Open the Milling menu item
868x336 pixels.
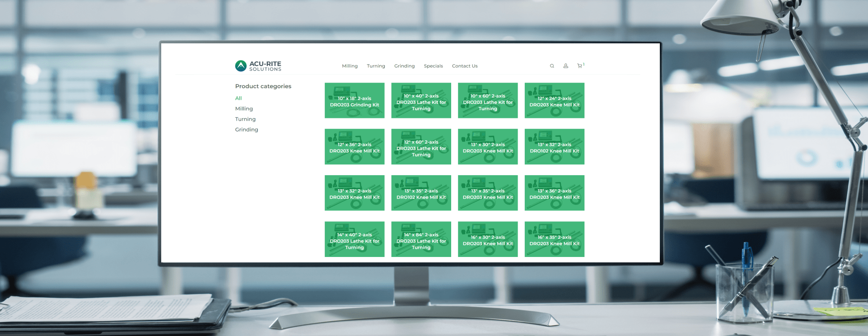click(350, 66)
